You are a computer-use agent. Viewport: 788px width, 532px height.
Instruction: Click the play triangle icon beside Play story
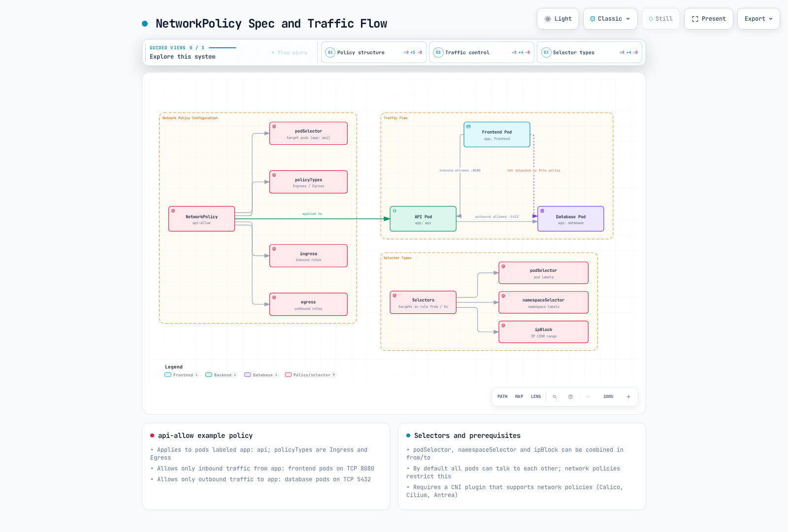(273, 52)
